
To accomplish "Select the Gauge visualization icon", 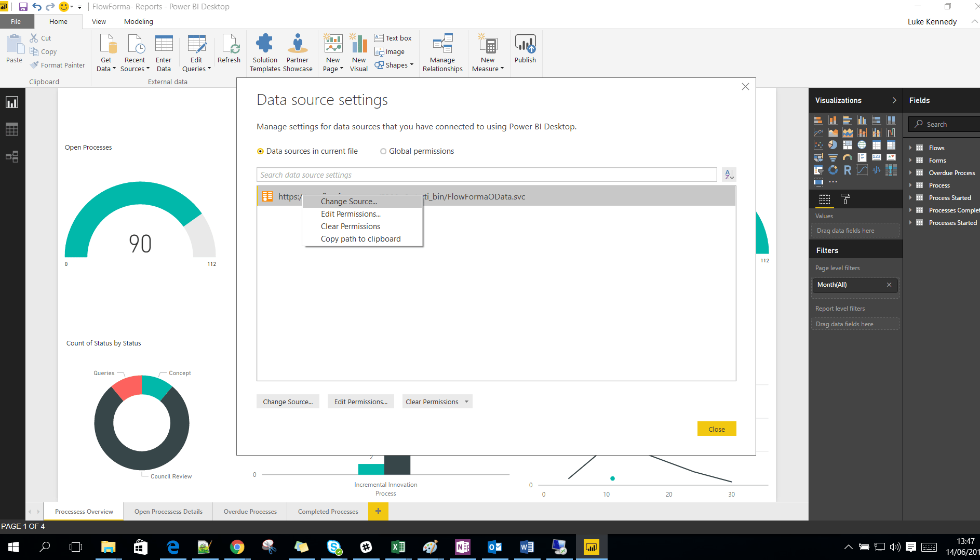I will point(848,157).
